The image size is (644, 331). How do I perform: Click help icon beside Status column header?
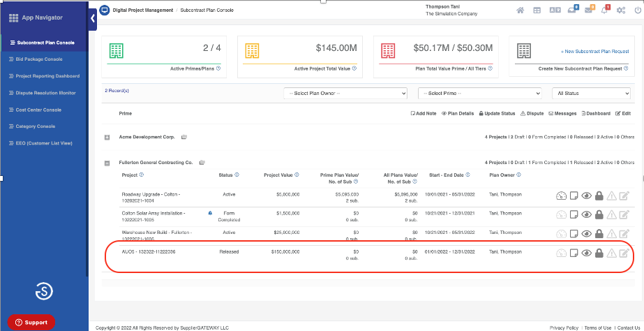click(x=237, y=175)
